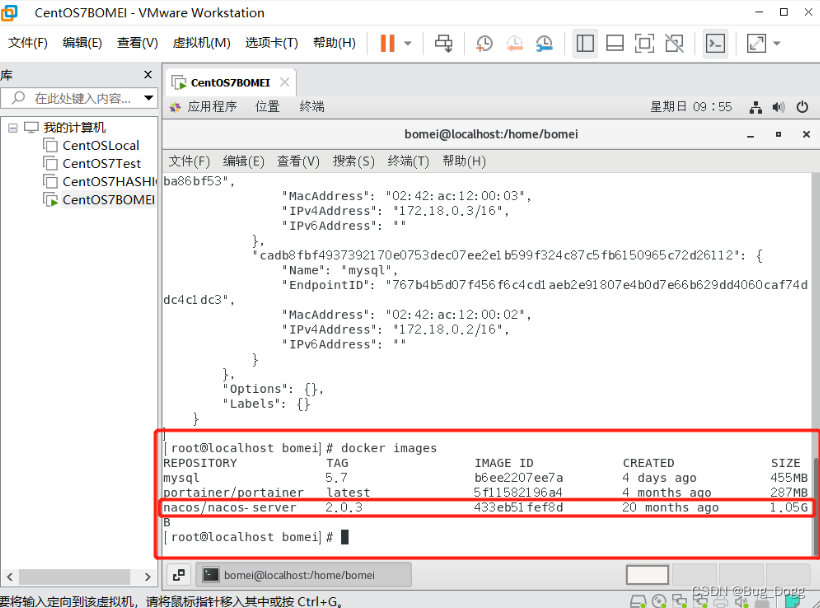Minimize the bomei@localhost terminal window
This screenshot has width=820, height=608.
[750, 135]
